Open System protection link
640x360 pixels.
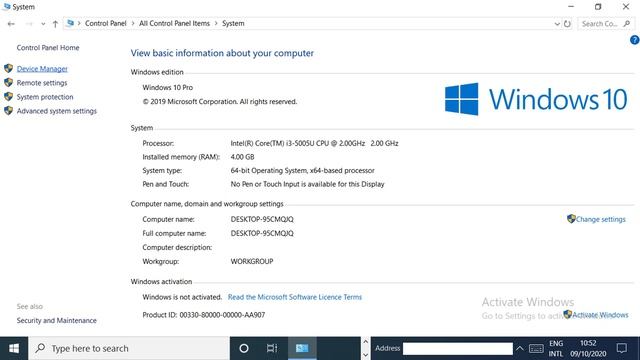click(45, 97)
